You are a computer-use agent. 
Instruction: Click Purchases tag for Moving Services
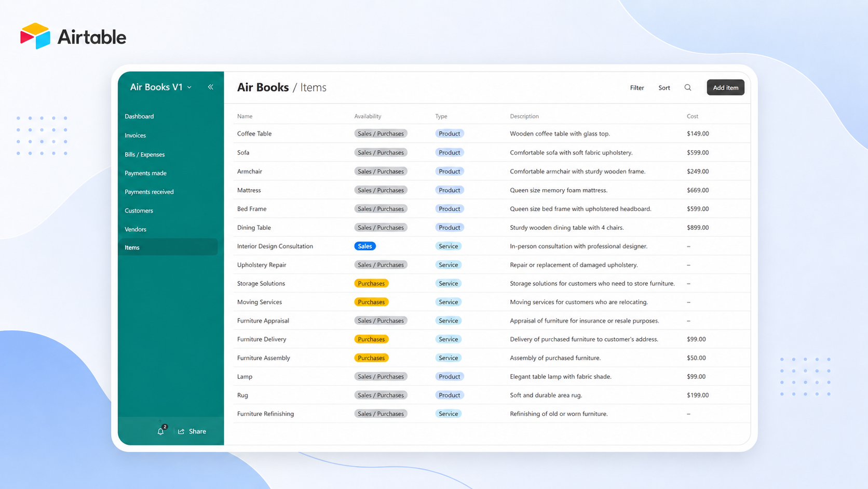pyautogui.click(x=371, y=302)
